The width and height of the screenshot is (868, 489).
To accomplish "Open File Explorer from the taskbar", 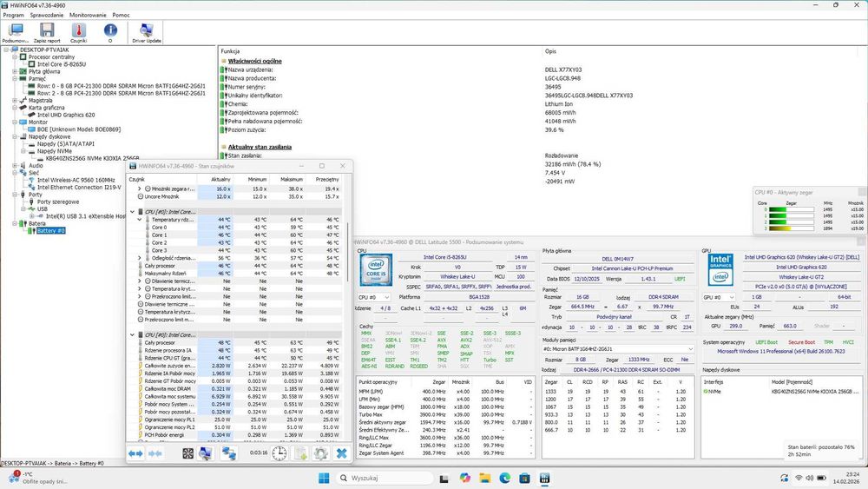I will tap(485, 478).
